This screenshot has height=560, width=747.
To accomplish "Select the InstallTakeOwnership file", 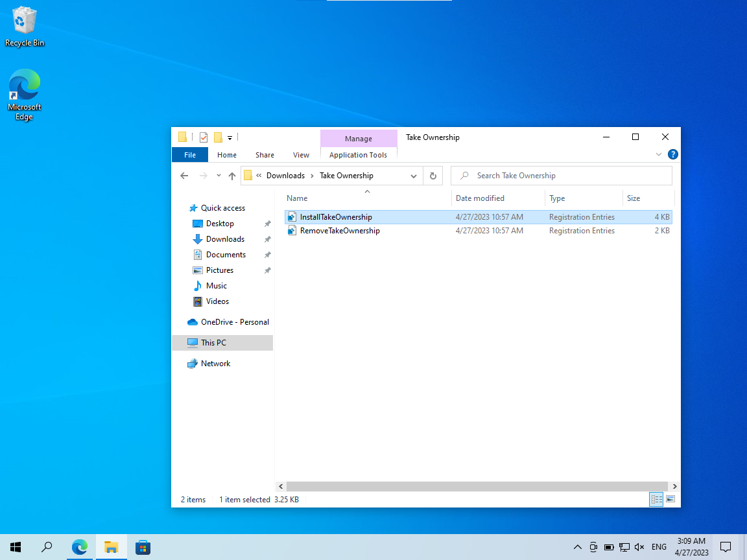I will tap(479, 217).
